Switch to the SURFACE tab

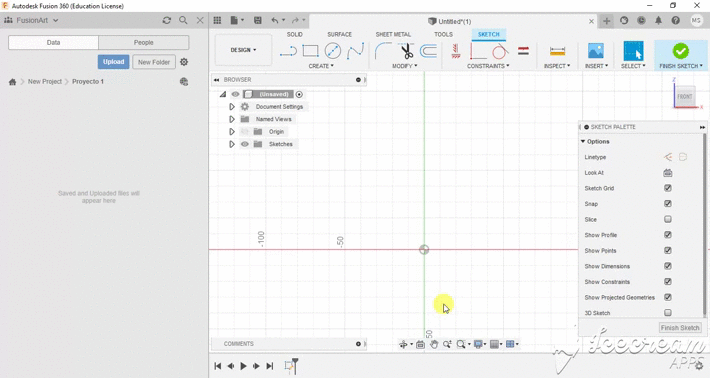click(x=340, y=34)
